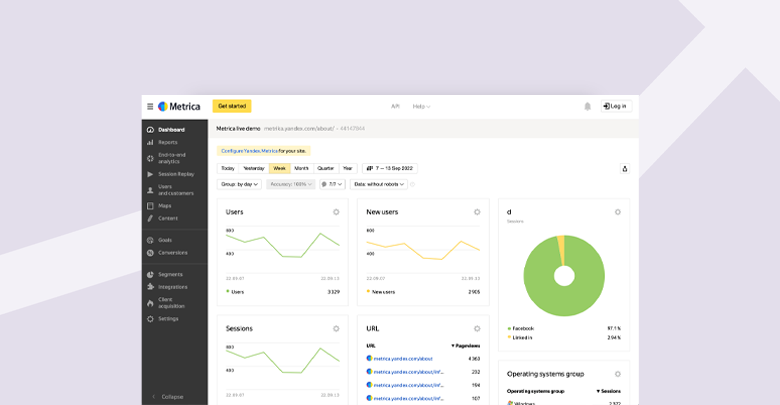Image resolution: width=780 pixels, height=405 pixels.
Task: Select the Month period
Action: coord(301,169)
